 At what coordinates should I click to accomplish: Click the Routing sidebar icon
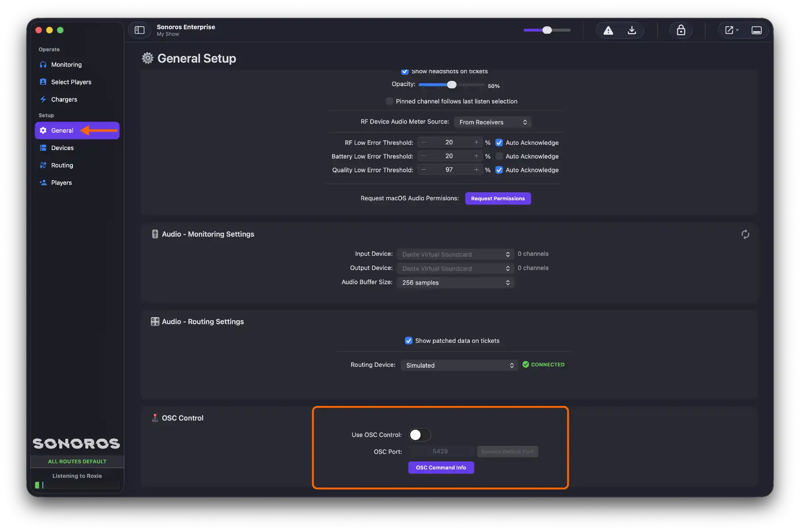coord(43,165)
